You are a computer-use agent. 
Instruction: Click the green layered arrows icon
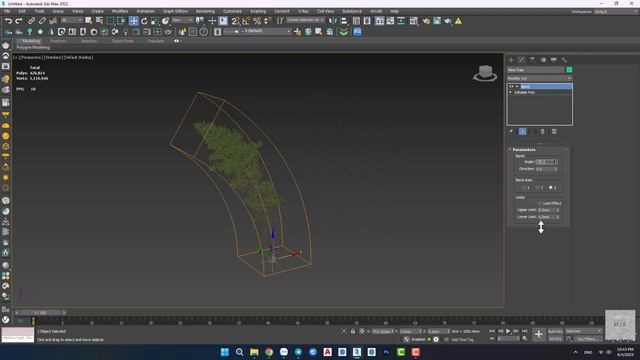[x=344, y=32]
